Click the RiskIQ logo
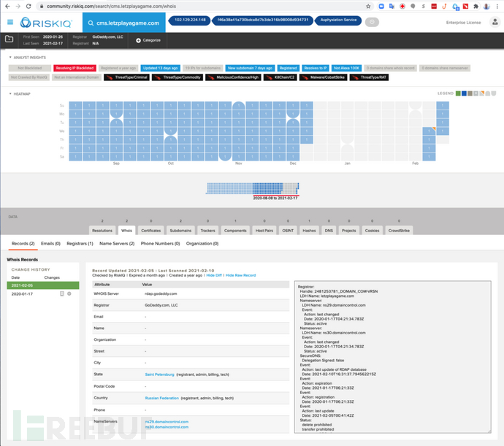The image size is (504, 446). (x=46, y=23)
